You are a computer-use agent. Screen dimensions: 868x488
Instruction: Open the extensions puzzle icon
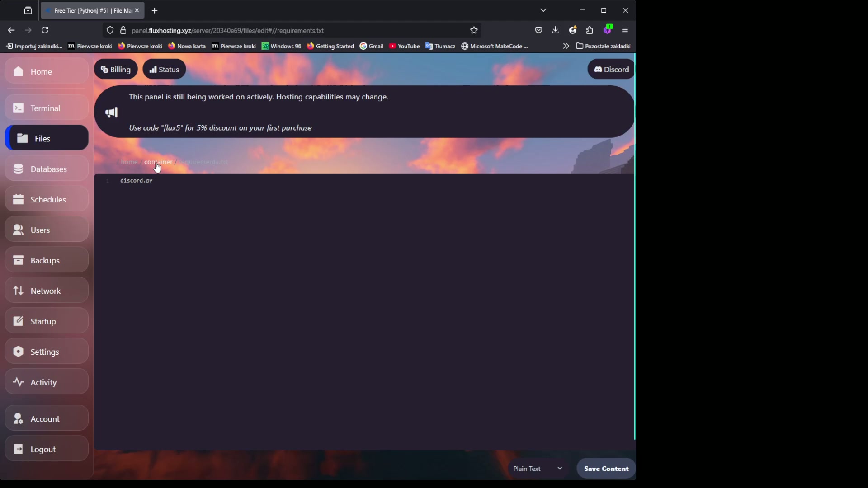[590, 30]
